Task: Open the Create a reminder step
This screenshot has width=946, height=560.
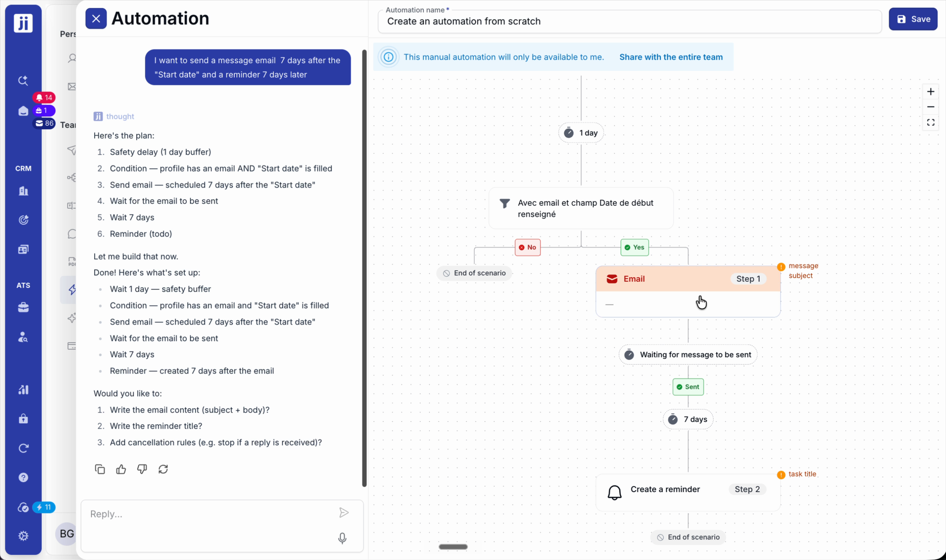Action: [x=688, y=492]
